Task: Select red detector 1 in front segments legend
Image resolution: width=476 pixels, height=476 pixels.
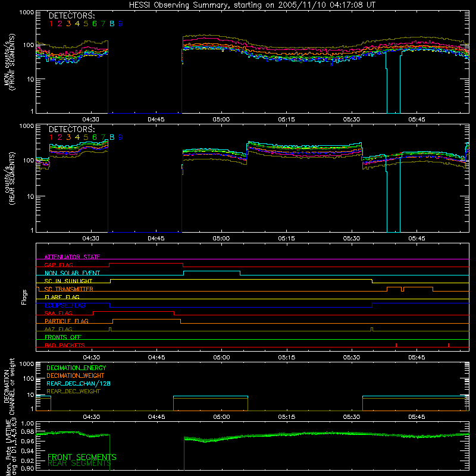Action: pos(51,24)
